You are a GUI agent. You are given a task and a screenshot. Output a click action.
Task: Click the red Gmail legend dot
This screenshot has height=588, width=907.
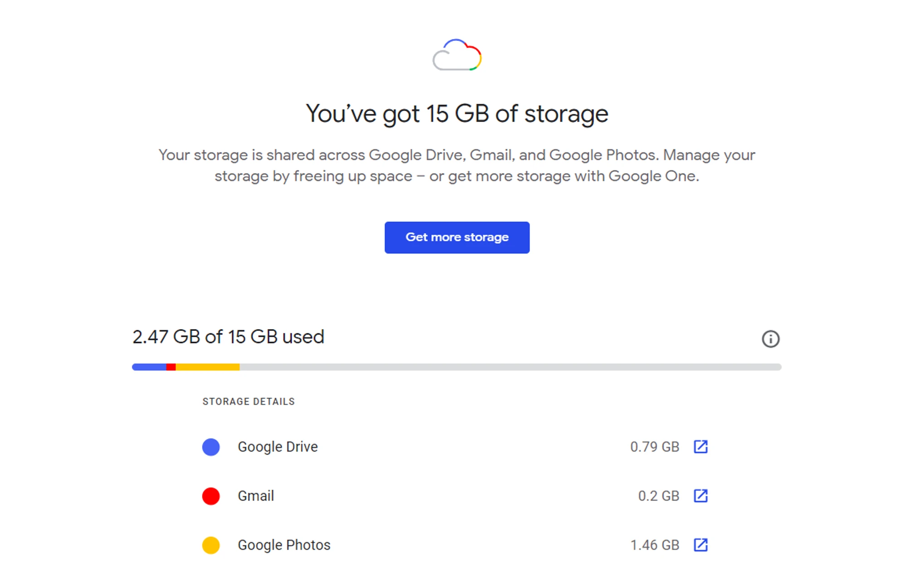click(211, 496)
